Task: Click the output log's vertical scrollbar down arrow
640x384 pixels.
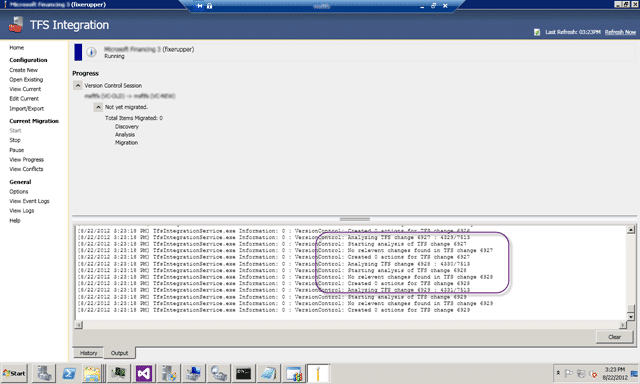Action: [631, 317]
